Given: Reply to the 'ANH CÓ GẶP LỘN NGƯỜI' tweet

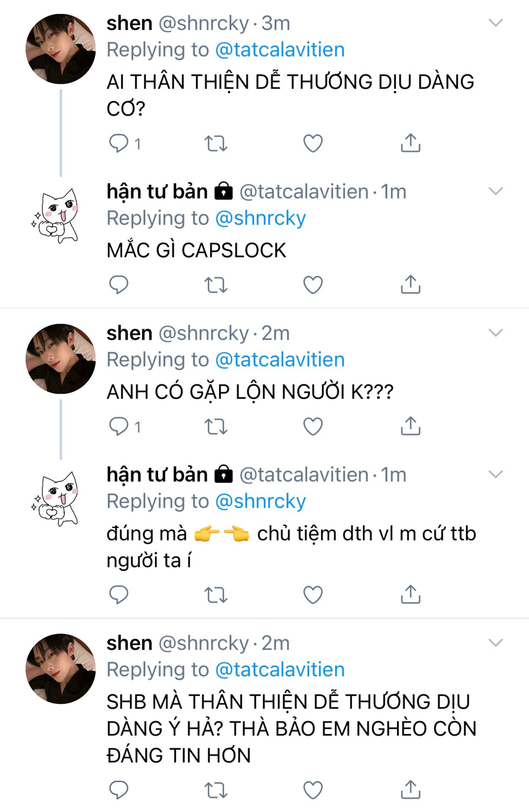Looking at the screenshot, I should tap(119, 426).
